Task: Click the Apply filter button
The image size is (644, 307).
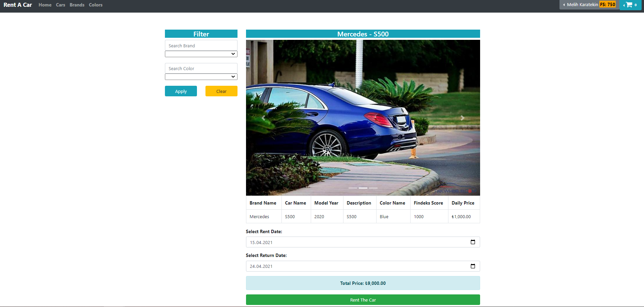Action: point(181,91)
